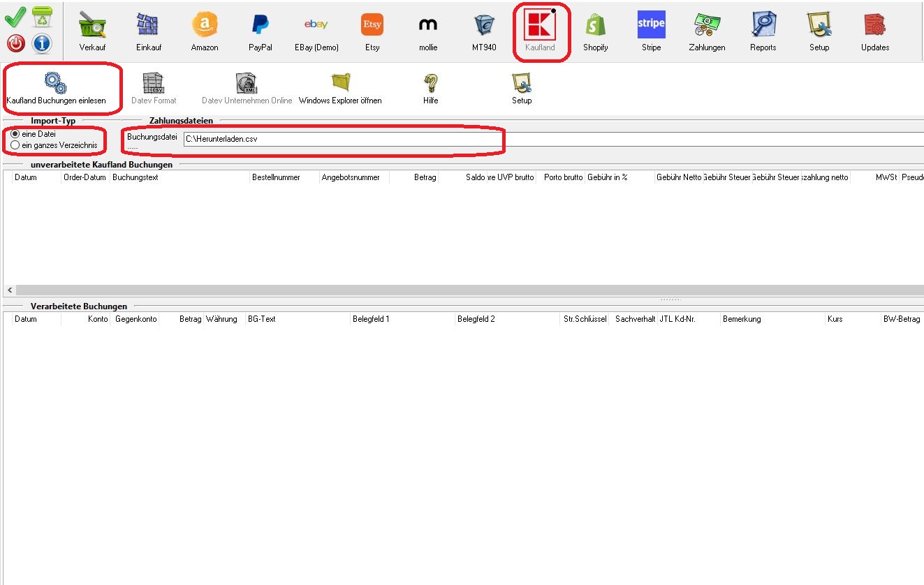Open the Etsy module
The width and height of the screenshot is (924, 585).
(x=372, y=31)
